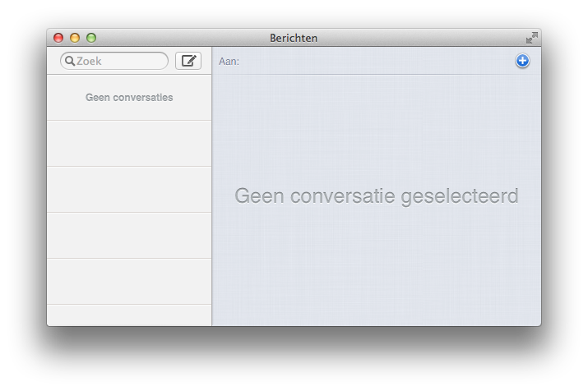This screenshot has height=391, width=588.
Task: Click the Berichten window title
Action: point(294,38)
